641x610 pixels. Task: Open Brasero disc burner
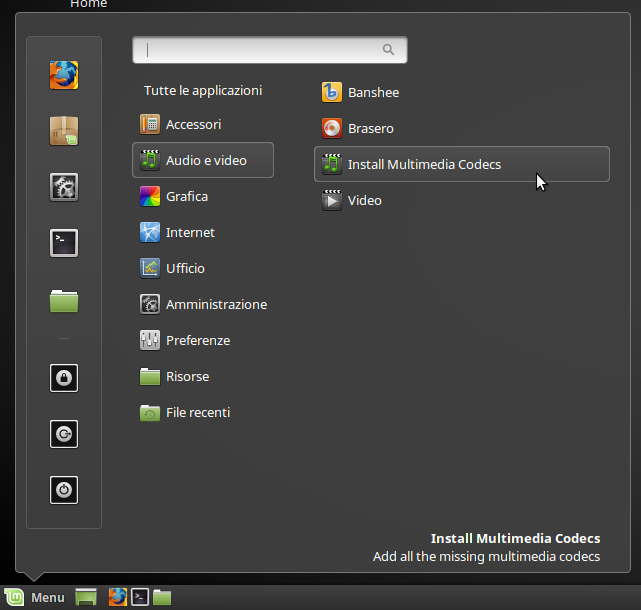370,129
